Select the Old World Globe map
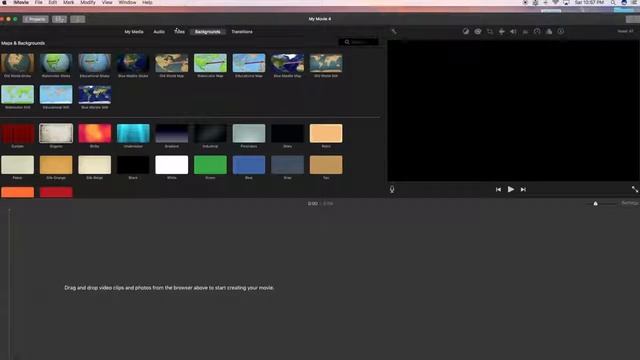This screenshot has width=640, height=360. pyautogui.click(x=18, y=63)
